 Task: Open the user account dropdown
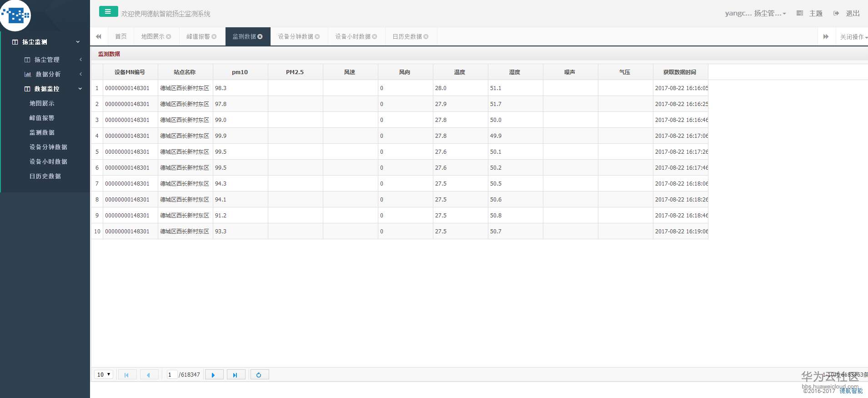tap(756, 14)
